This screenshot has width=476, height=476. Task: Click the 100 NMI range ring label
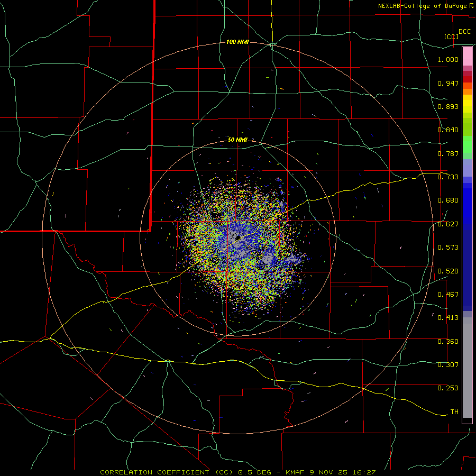(x=237, y=42)
